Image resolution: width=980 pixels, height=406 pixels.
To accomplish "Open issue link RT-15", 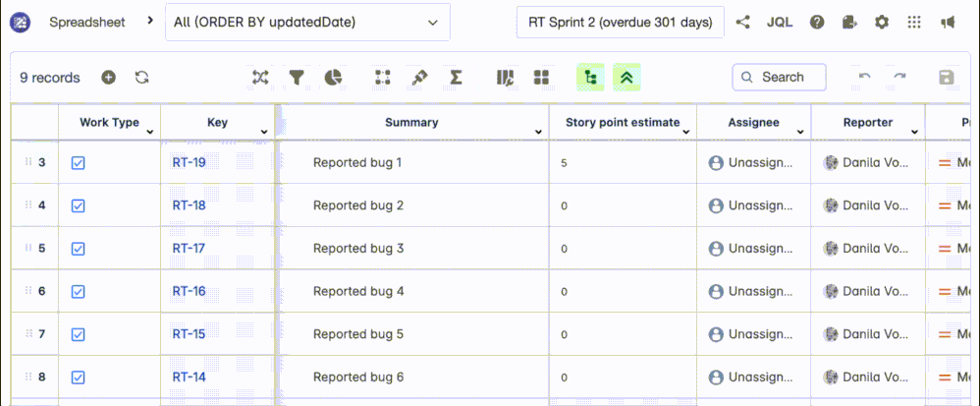I will (189, 334).
